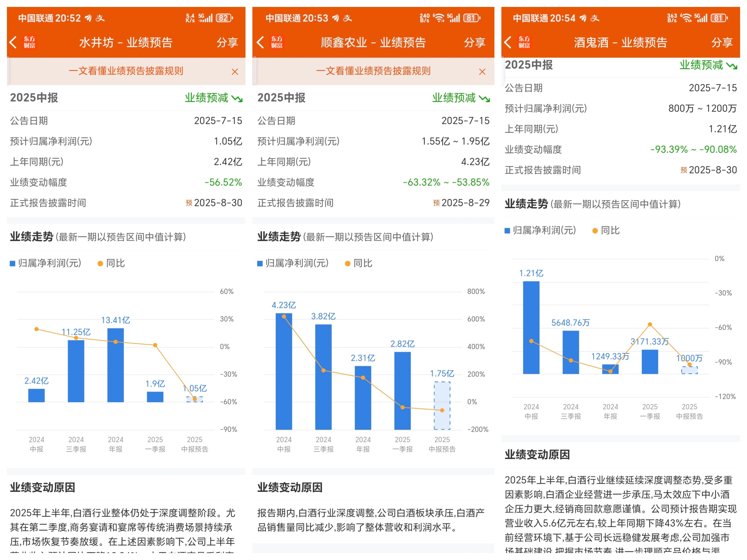Toggle 归属净利润 legend on 顺鑫农业 chart
The height and width of the screenshot is (560, 747).
point(293,263)
